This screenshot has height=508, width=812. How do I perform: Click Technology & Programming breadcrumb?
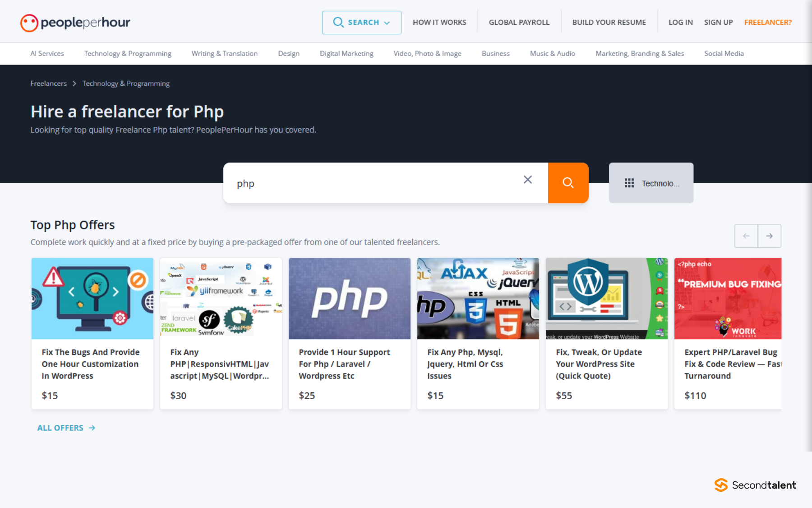126,84
